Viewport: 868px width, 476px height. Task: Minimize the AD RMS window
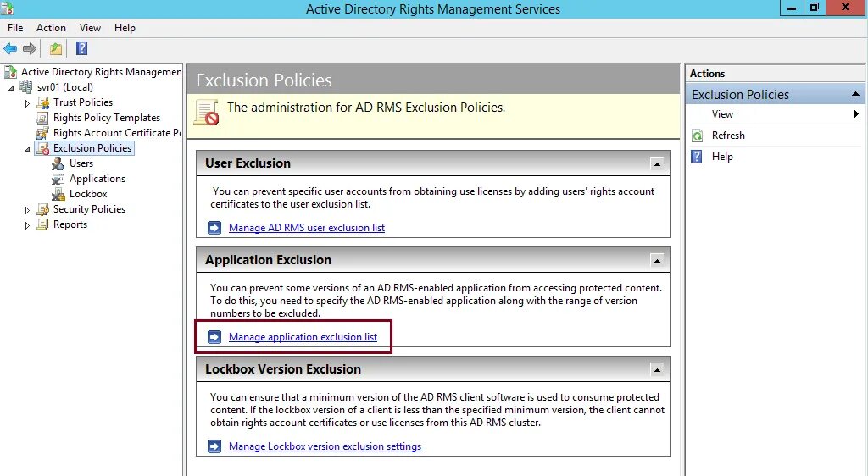point(792,8)
